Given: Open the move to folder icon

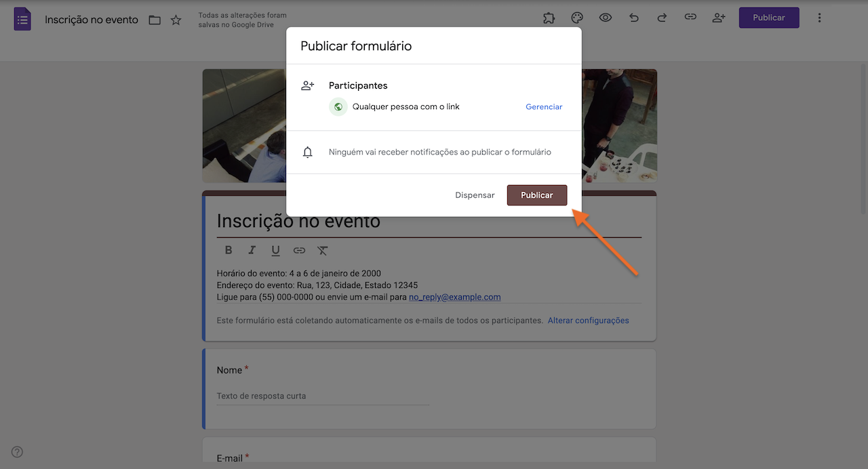Looking at the screenshot, I should coord(155,20).
